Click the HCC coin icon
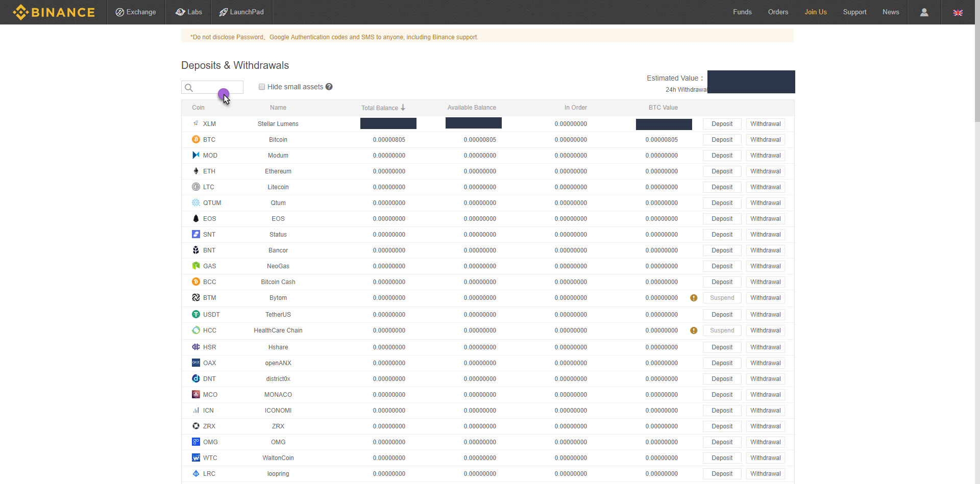The height and width of the screenshot is (484, 980). [196, 330]
